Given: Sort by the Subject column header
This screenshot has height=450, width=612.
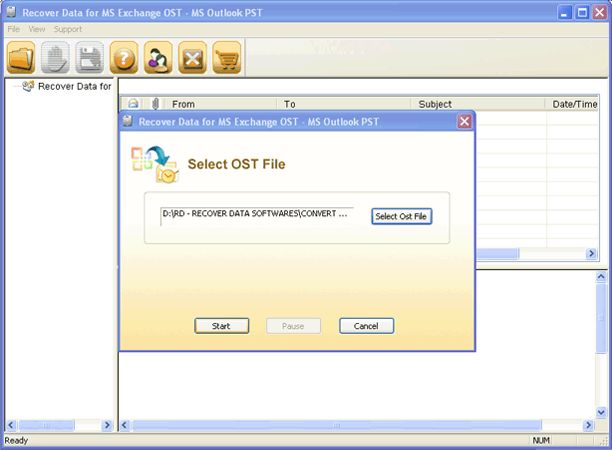Looking at the screenshot, I should [478, 104].
